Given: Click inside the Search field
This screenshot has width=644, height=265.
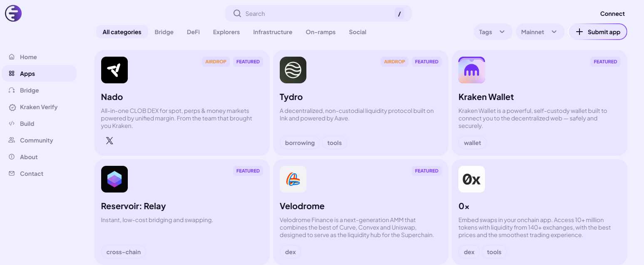Looking at the screenshot, I should click(x=318, y=13).
